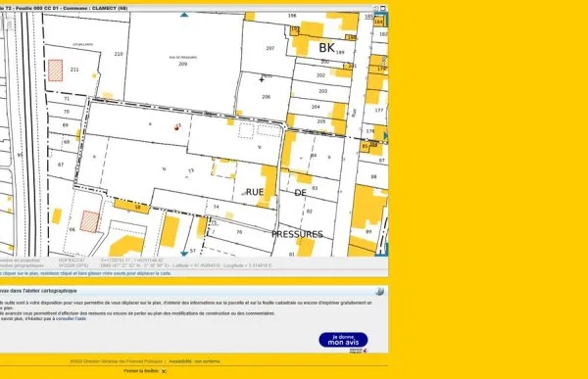Click the maximize map window icon in the title bar
Viewport: 588px width, 379px height.
(383, 8)
